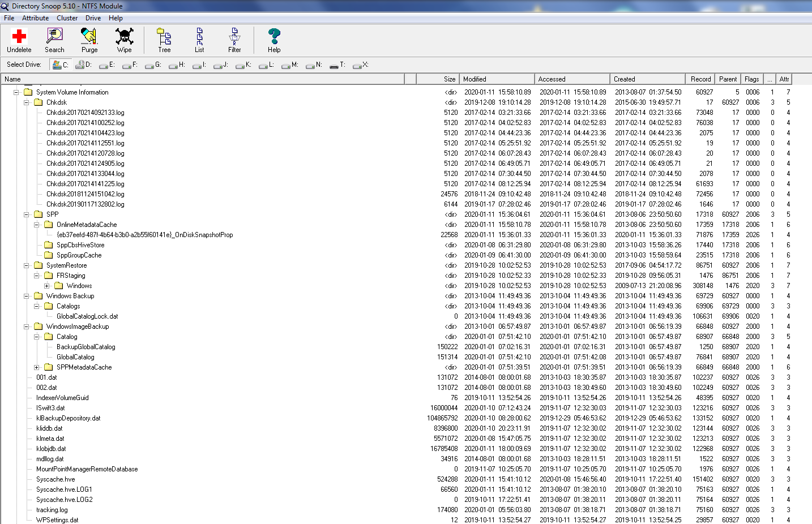Switch to List view
812x524 pixels.
(199, 40)
